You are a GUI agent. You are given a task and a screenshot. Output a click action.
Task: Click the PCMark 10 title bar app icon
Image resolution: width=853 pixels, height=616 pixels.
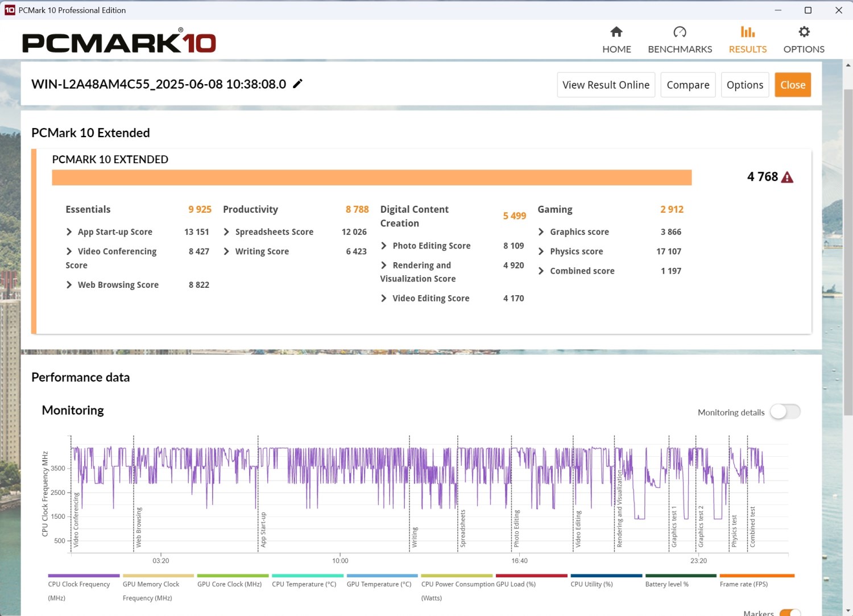pos(10,10)
